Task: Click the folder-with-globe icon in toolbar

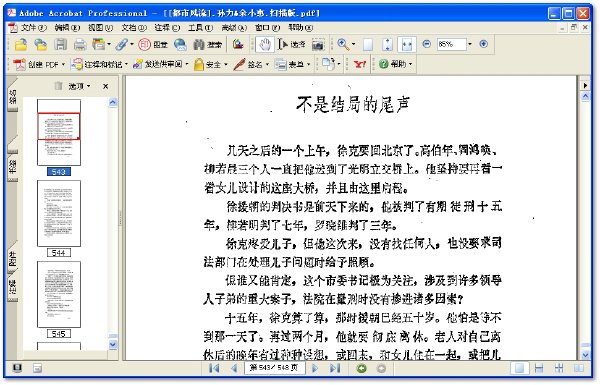Action: [x=40, y=45]
